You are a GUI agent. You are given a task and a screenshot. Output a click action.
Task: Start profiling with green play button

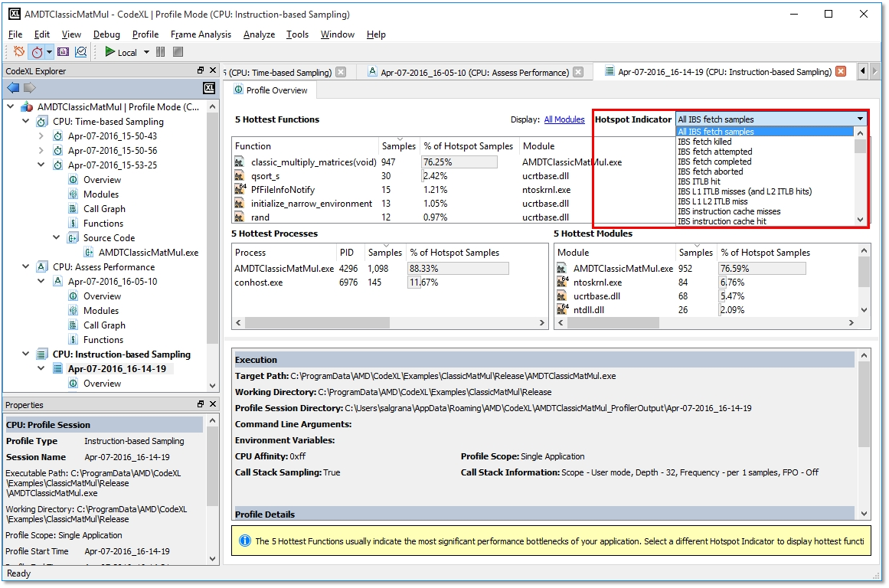(x=109, y=52)
